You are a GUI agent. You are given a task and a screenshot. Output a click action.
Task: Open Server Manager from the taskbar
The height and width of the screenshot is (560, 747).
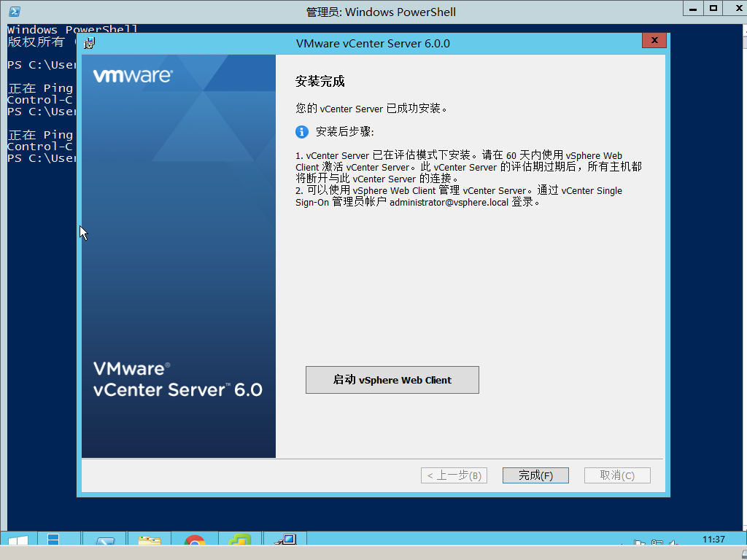pos(53,540)
